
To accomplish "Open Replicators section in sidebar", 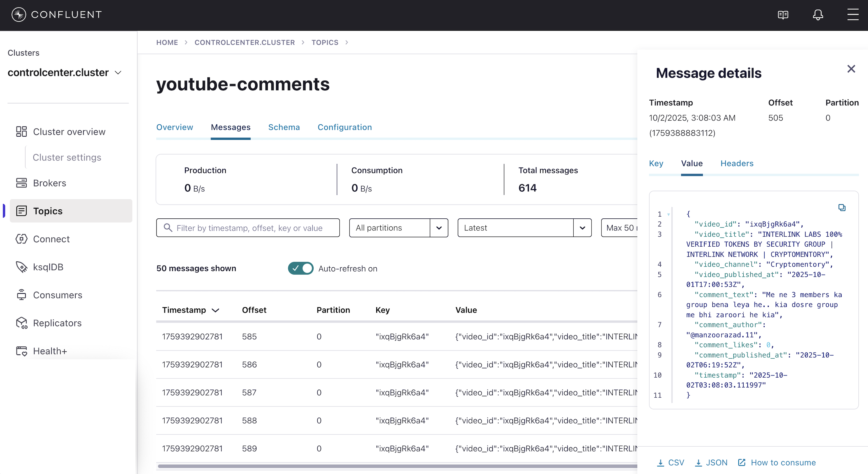I will pyautogui.click(x=57, y=323).
